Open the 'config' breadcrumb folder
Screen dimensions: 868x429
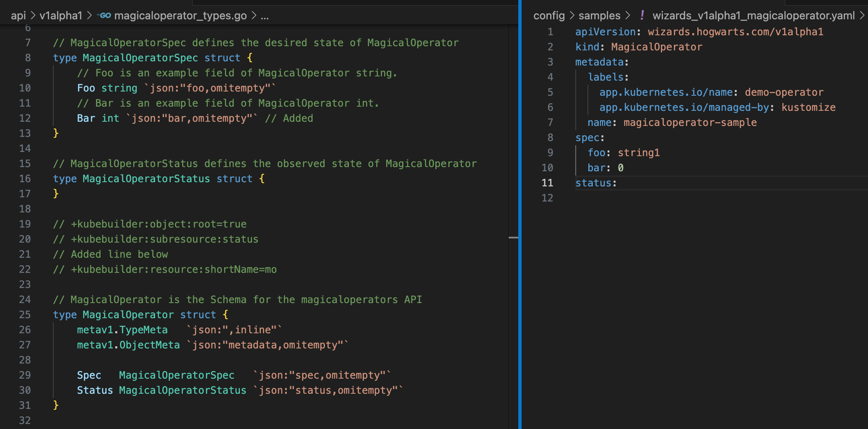pyautogui.click(x=549, y=16)
